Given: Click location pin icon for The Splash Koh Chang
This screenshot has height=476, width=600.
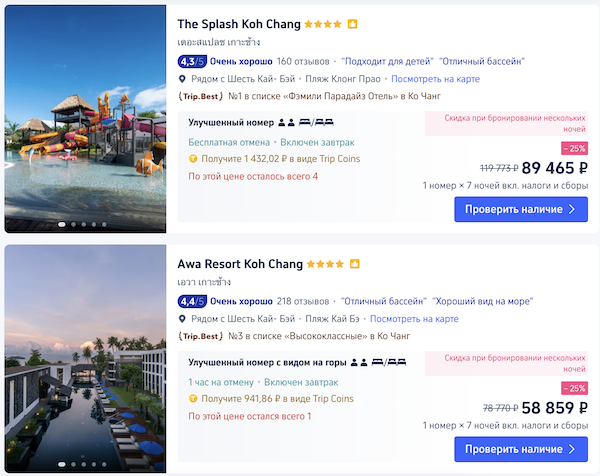Looking at the screenshot, I should point(182,79).
